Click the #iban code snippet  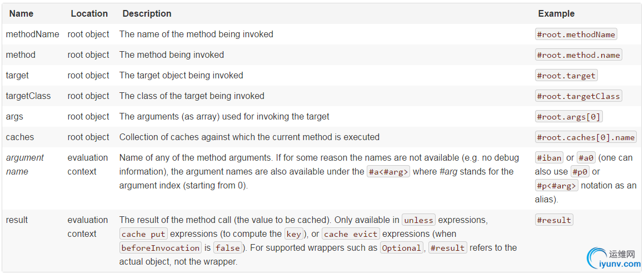[x=549, y=158]
